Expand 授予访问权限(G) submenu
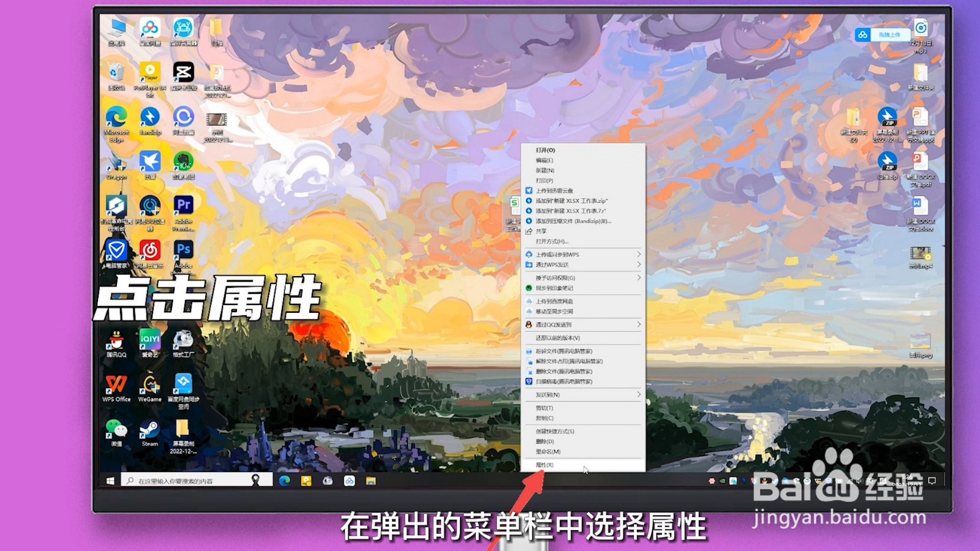The height and width of the screenshot is (551, 980). tap(582, 278)
